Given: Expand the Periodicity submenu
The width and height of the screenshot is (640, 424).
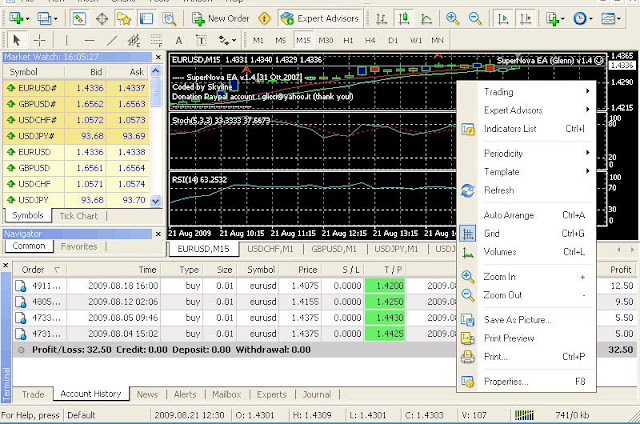Looking at the screenshot, I should pos(526,153).
